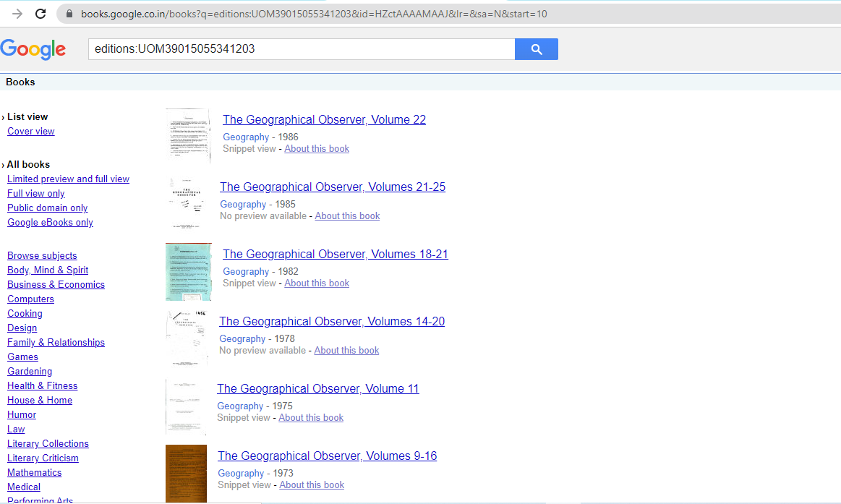
Task: Open The Geographical Observer, Volume 11
Action: pos(318,389)
